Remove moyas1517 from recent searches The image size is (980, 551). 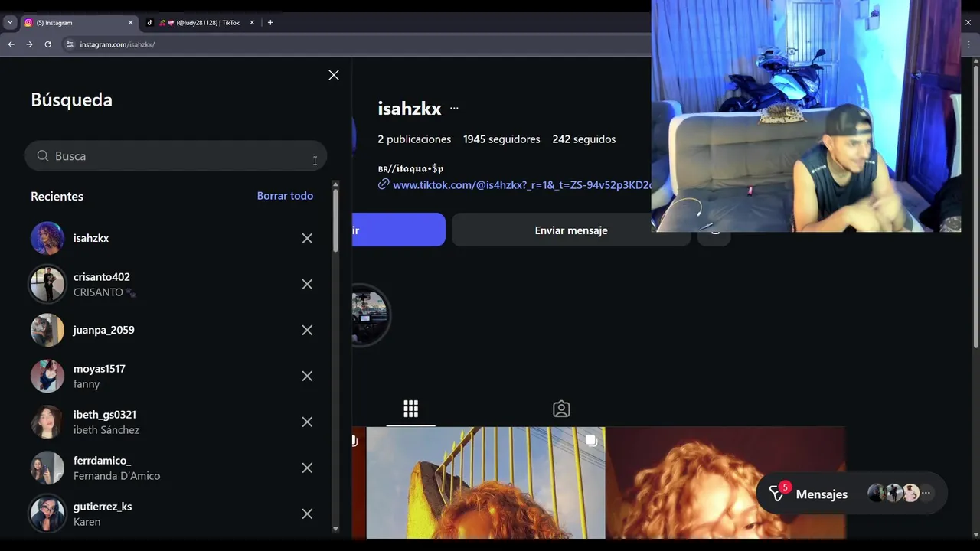tap(307, 376)
